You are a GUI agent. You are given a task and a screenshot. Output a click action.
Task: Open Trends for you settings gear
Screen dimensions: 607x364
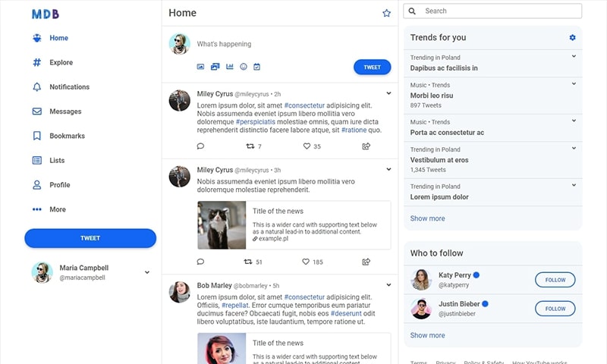(x=573, y=37)
